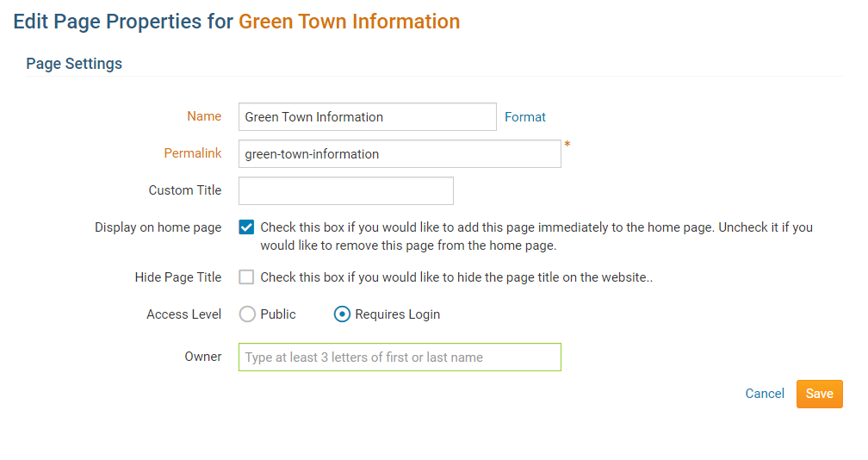Screen dimensions: 868x460
Task: Click the Permalink text field
Action: [400, 154]
